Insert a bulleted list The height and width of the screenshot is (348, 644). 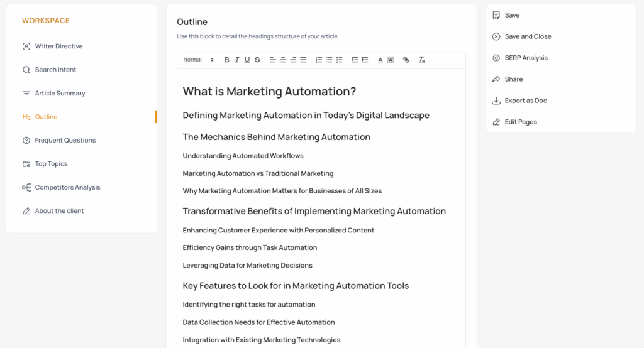pos(329,60)
